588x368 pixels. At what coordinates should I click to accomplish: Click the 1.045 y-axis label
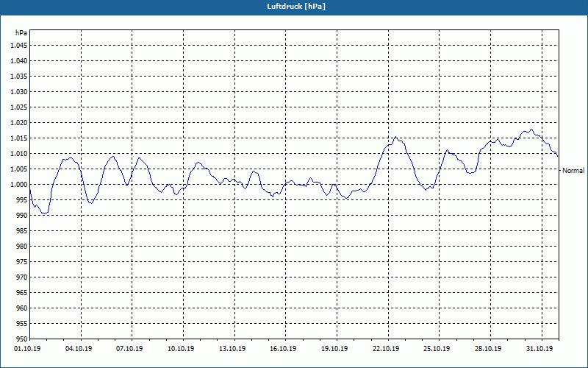(x=19, y=46)
